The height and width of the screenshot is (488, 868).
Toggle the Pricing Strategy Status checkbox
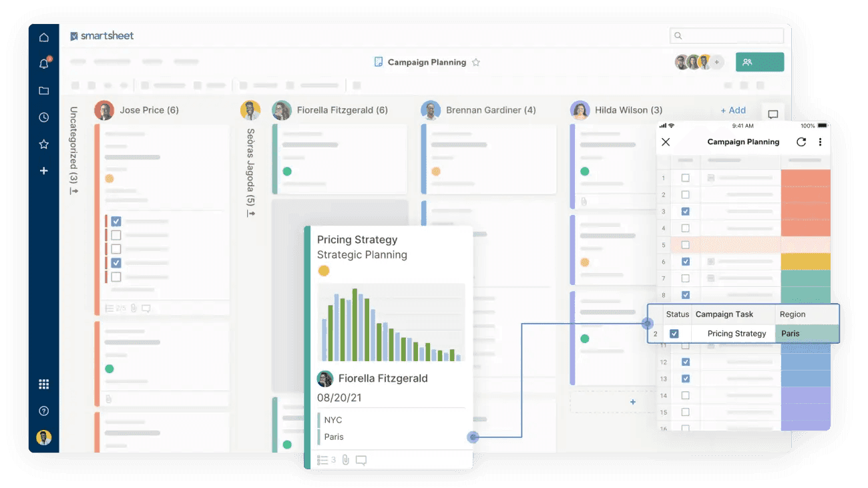point(674,334)
